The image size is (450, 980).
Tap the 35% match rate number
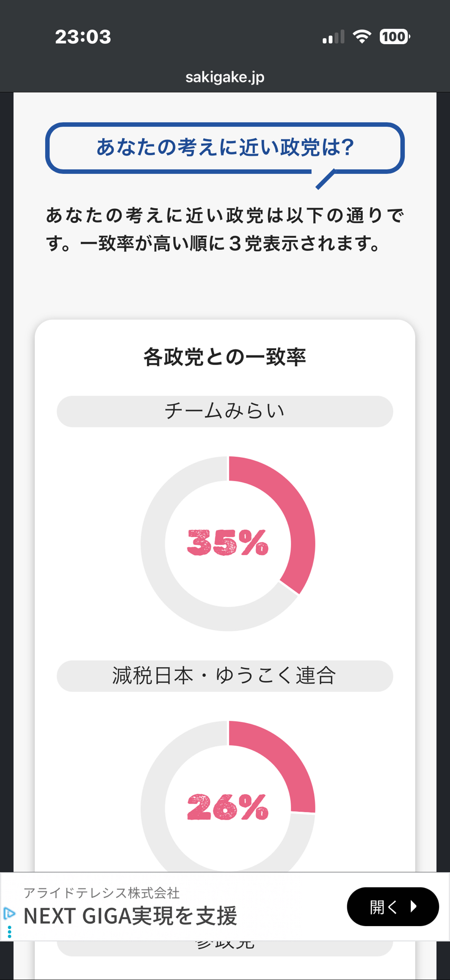click(228, 543)
